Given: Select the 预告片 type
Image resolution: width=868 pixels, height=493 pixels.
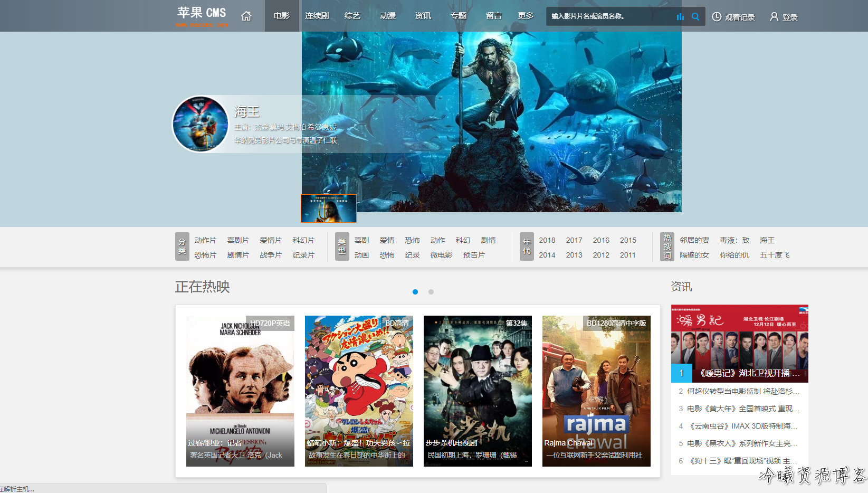Looking at the screenshot, I should pos(474,255).
